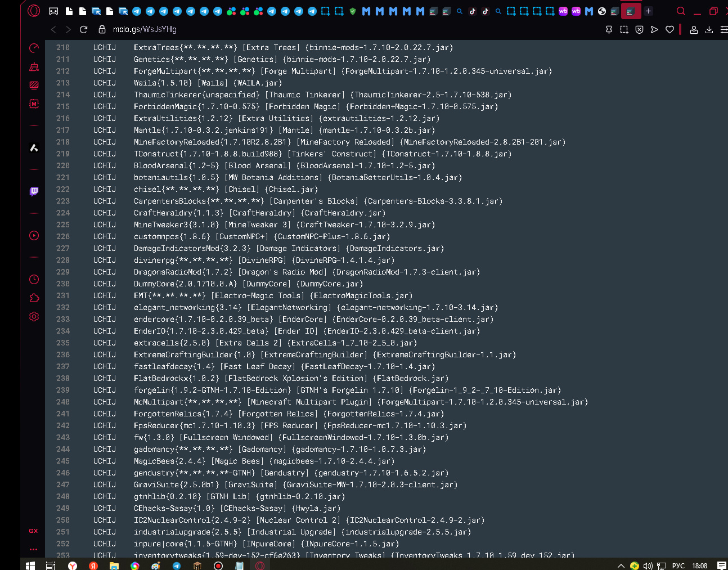Open sidebar three-dots setup menu

click(33, 549)
